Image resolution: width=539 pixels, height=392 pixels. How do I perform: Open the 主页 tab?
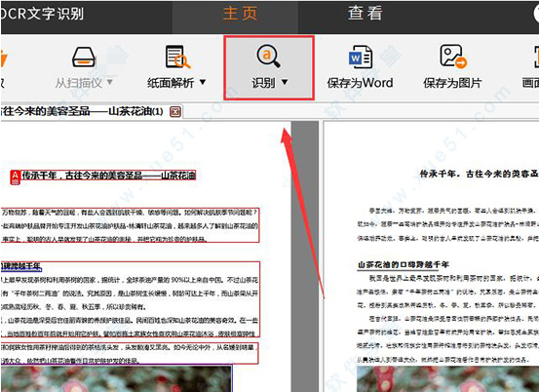240,14
